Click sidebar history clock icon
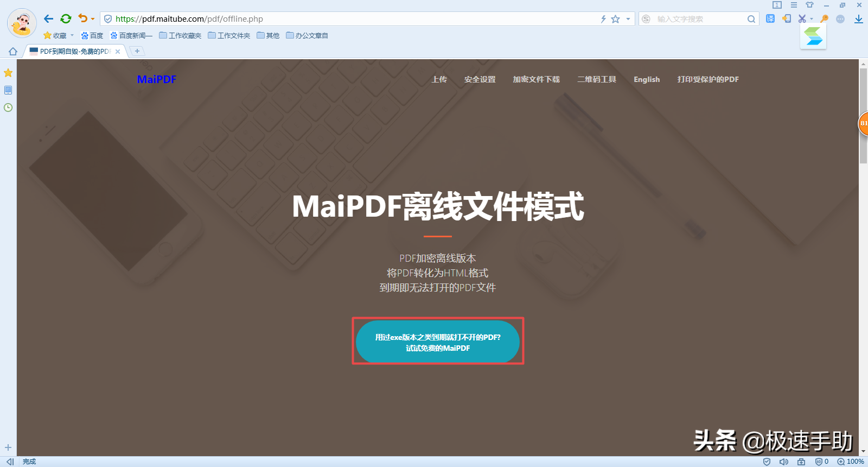868x467 pixels. click(x=8, y=108)
